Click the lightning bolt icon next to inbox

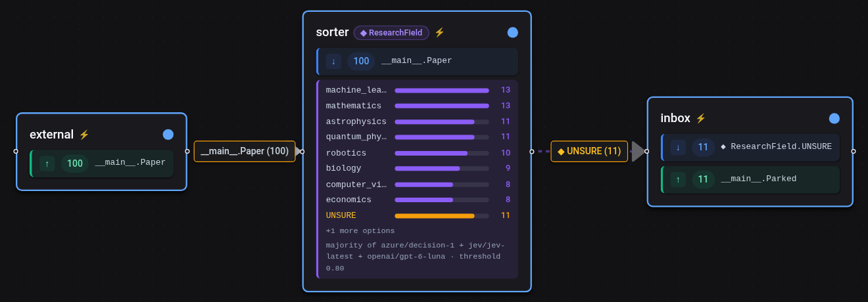pyautogui.click(x=701, y=118)
